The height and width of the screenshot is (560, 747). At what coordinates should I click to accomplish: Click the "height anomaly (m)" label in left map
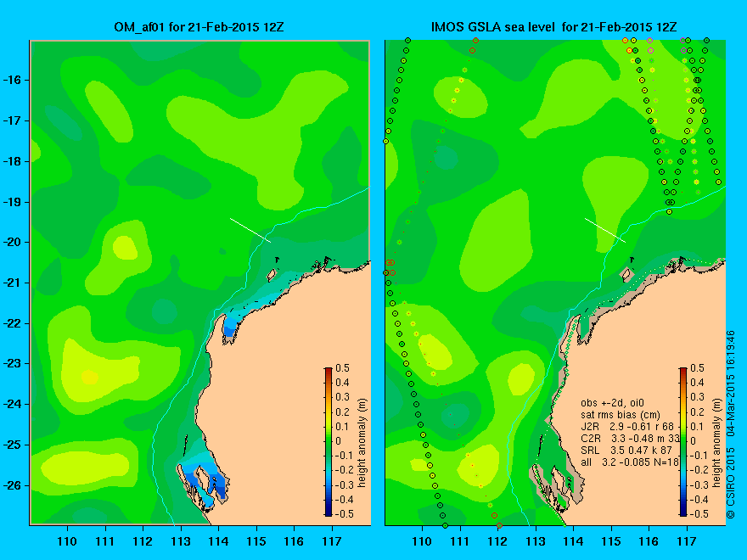click(x=362, y=443)
